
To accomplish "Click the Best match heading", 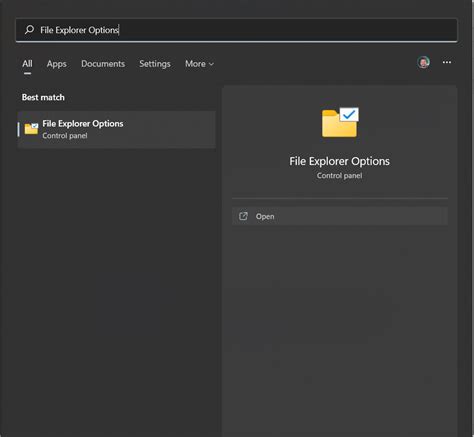I will point(43,97).
